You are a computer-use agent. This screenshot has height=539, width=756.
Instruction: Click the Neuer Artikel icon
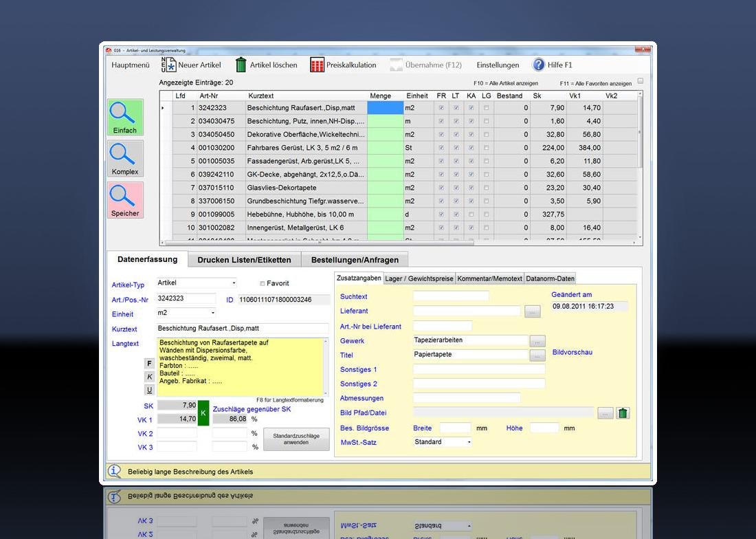(168, 65)
